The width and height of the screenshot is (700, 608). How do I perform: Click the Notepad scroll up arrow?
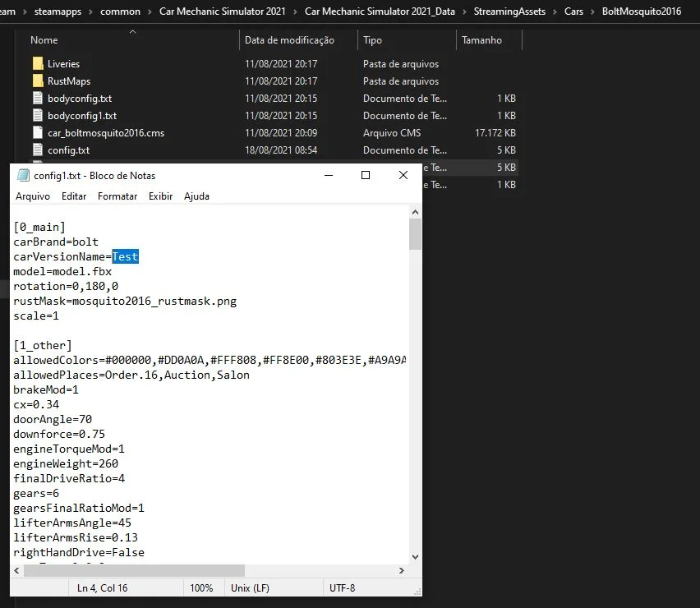pos(415,213)
